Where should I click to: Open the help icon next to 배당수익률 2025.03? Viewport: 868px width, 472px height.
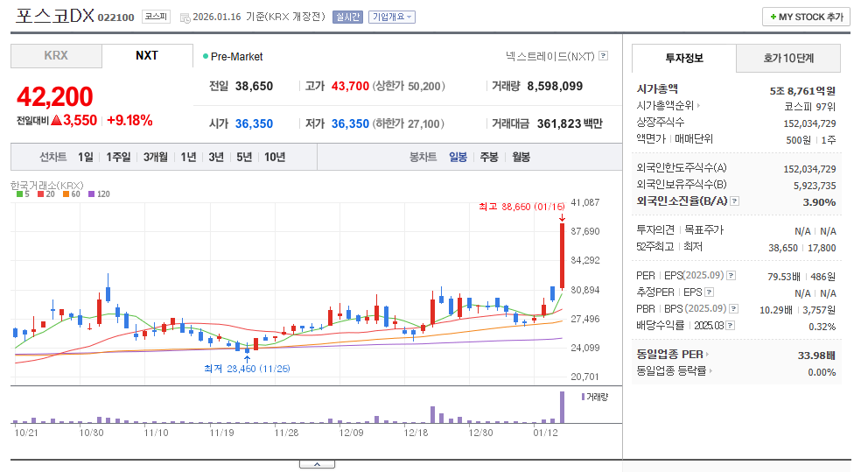point(730,325)
